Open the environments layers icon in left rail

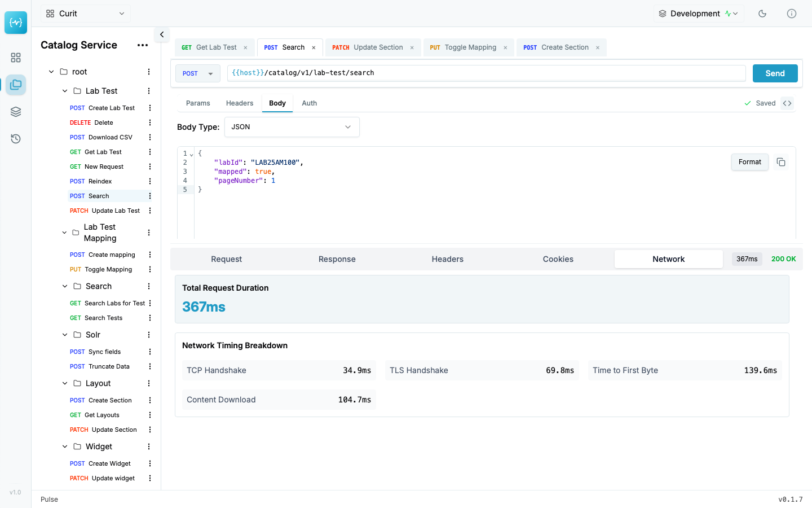[x=16, y=112]
